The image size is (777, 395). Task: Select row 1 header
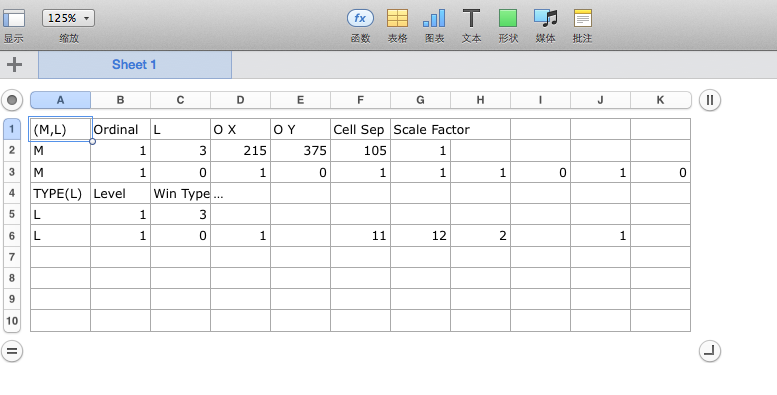tap(12, 129)
